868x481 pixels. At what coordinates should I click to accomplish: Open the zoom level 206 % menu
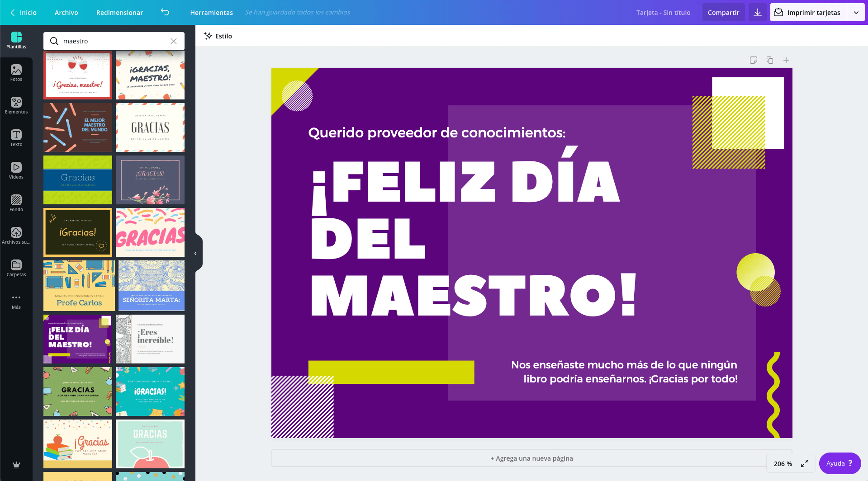783,464
